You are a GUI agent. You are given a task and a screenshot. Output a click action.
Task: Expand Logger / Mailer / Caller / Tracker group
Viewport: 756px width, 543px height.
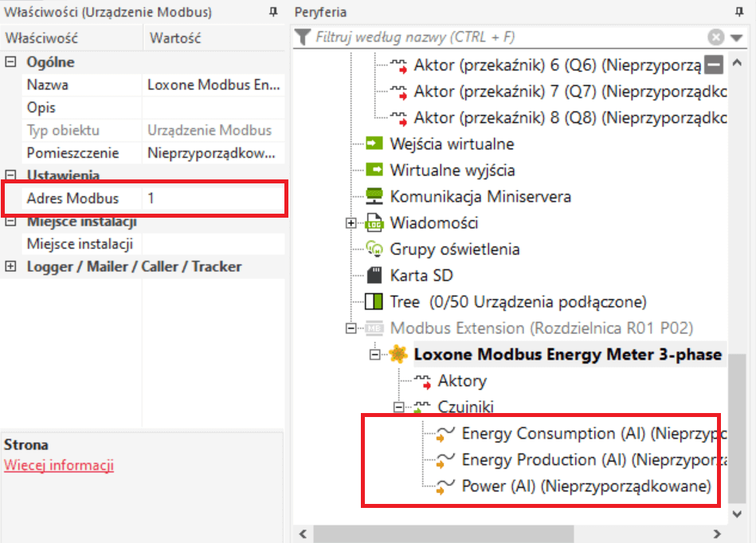(x=10, y=266)
